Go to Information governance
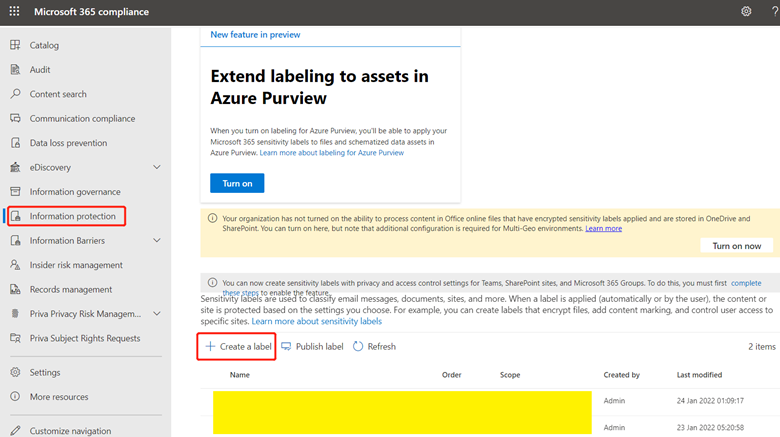Viewport: 780px width, 437px height. tap(75, 192)
